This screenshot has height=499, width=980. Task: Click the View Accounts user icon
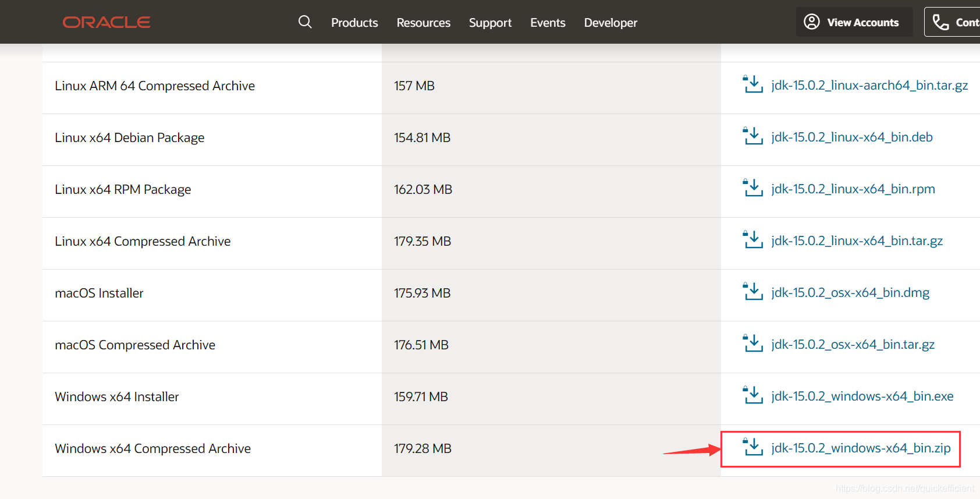(811, 22)
